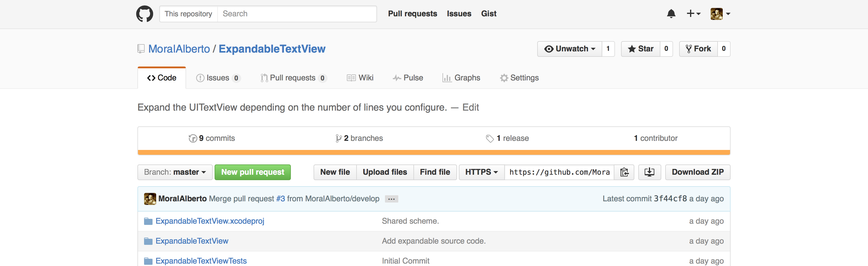Go to MoralAlberto user profile

pos(179,49)
